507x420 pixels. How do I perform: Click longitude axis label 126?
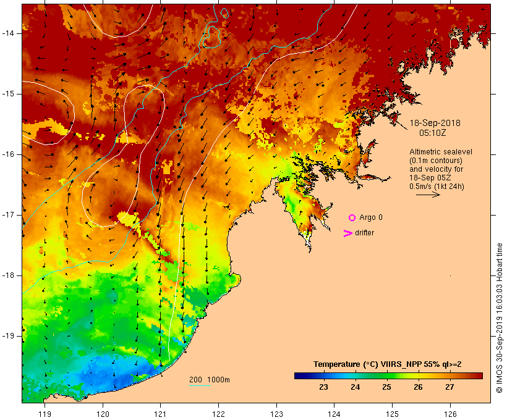click(450, 414)
